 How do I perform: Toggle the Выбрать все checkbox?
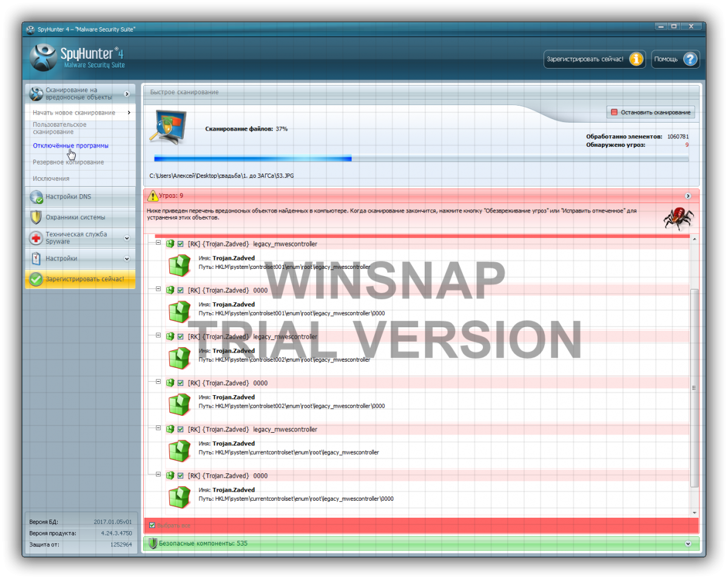[x=152, y=525]
